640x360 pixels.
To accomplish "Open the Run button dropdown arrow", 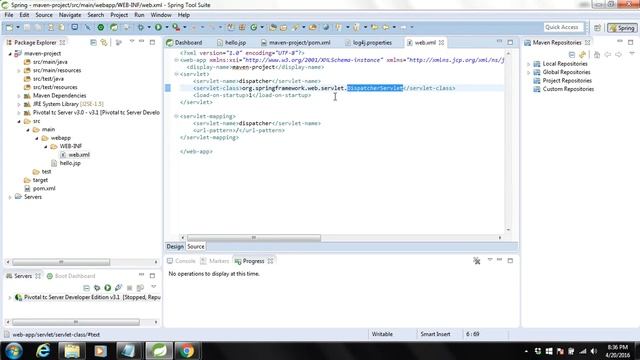I will tap(167, 27).
